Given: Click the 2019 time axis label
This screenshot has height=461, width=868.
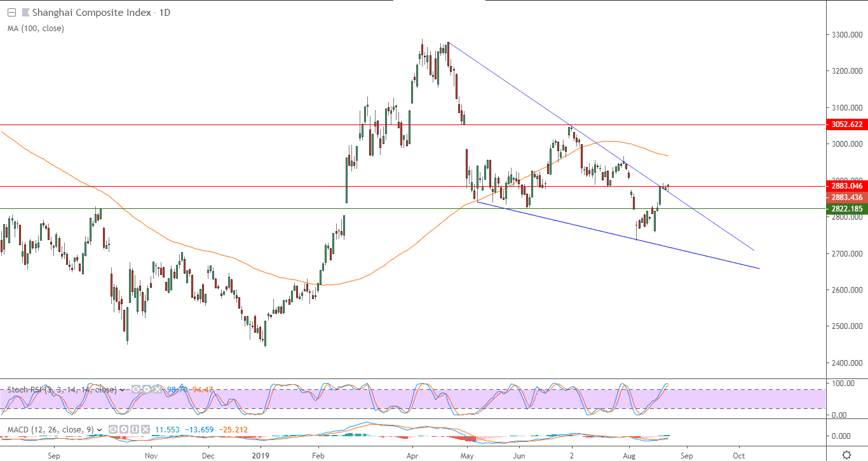Looking at the screenshot, I should 261,455.
